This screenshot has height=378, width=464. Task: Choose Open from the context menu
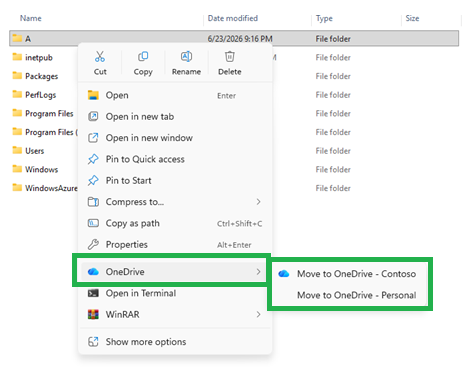pyautogui.click(x=175, y=95)
